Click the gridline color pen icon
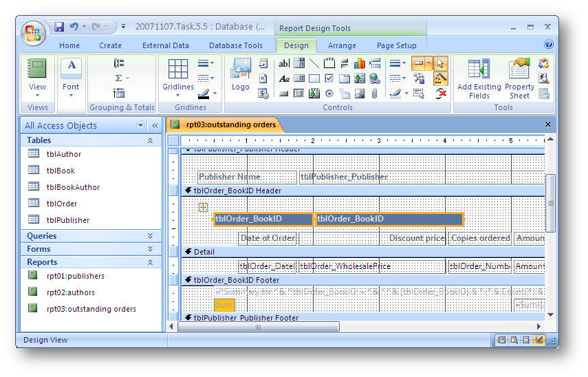Viewport: 588px width, 377px height. click(x=204, y=93)
